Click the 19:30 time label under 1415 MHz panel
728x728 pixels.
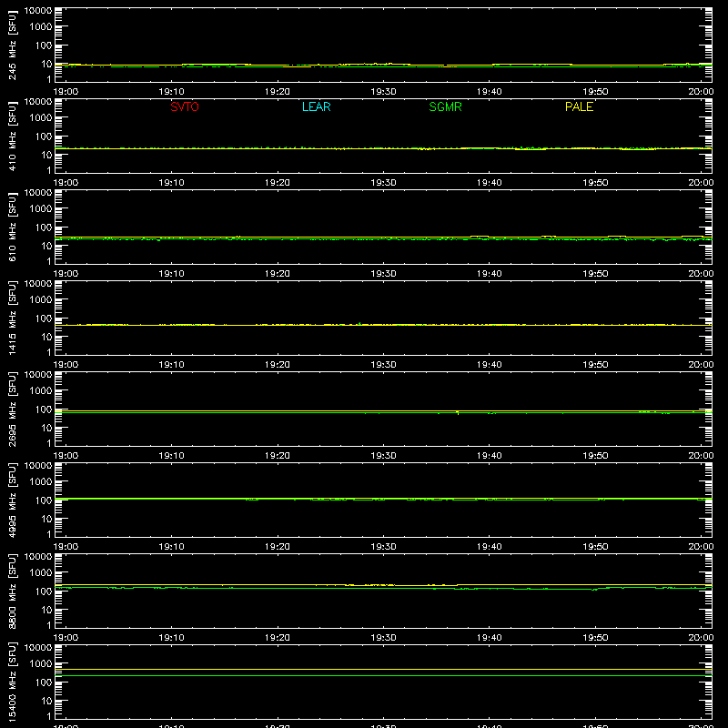click(x=383, y=365)
